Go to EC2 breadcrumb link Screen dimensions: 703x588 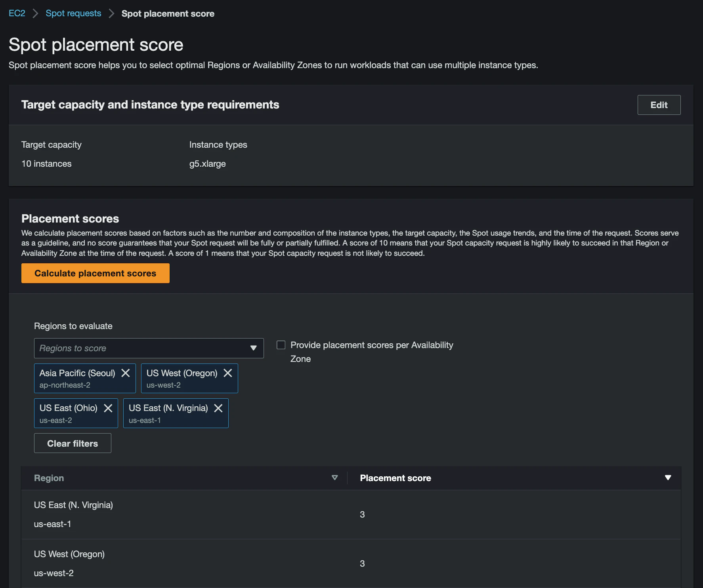tap(17, 13)
